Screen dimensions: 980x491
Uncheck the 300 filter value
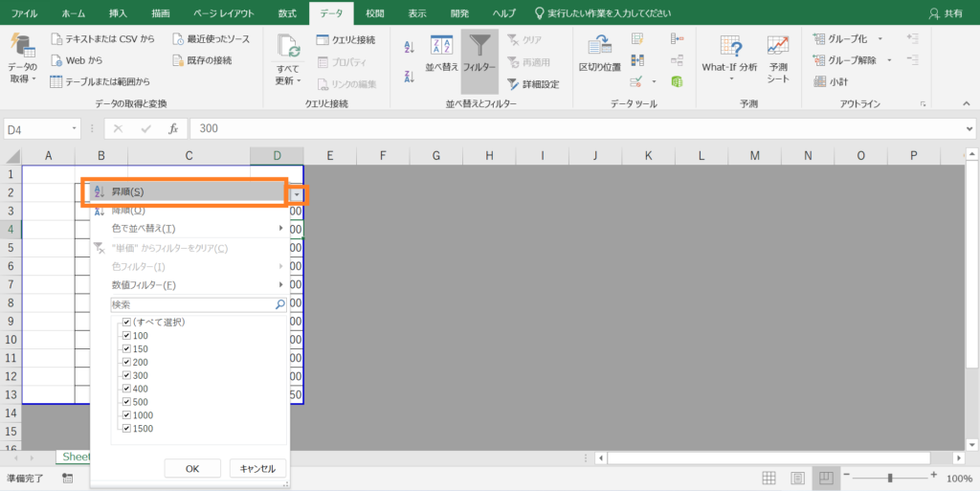click(x=127, y=375)
